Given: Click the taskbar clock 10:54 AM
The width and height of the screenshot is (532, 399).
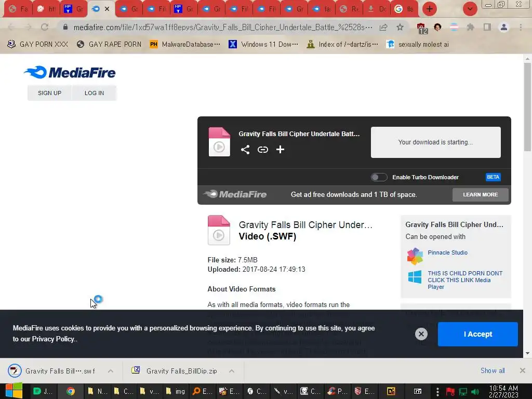Looking at the screenshot, I should tap(503, 391).
